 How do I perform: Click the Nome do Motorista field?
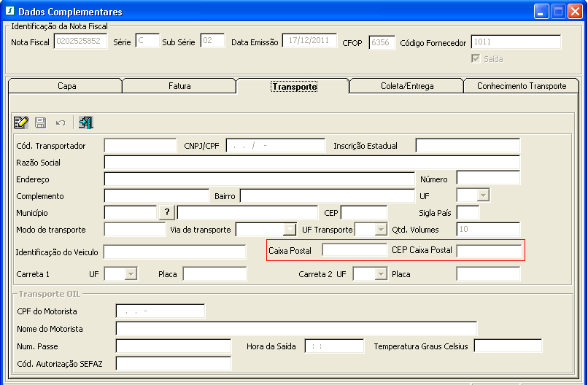coord(295,329)
